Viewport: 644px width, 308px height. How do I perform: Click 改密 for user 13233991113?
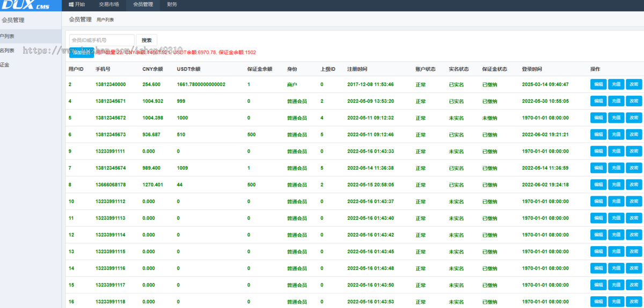[634, 218]
